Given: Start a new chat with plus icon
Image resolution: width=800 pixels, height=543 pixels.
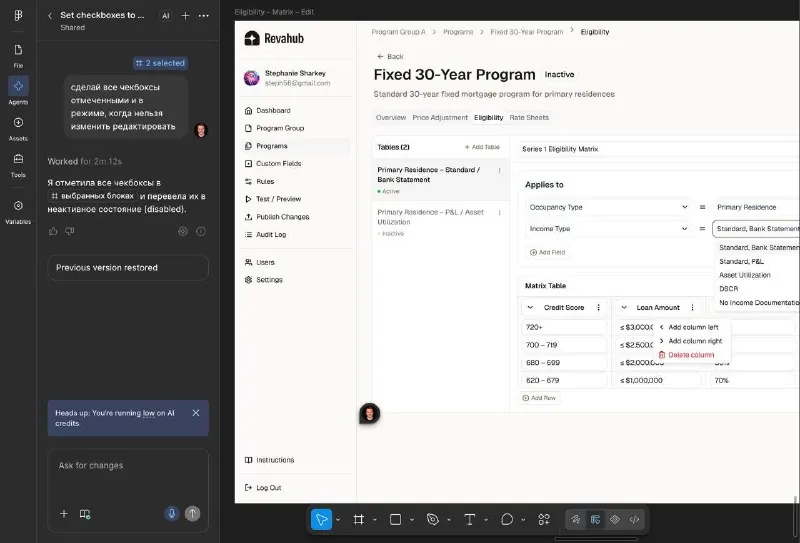Looking at the screenshot, I should (186, 16).
